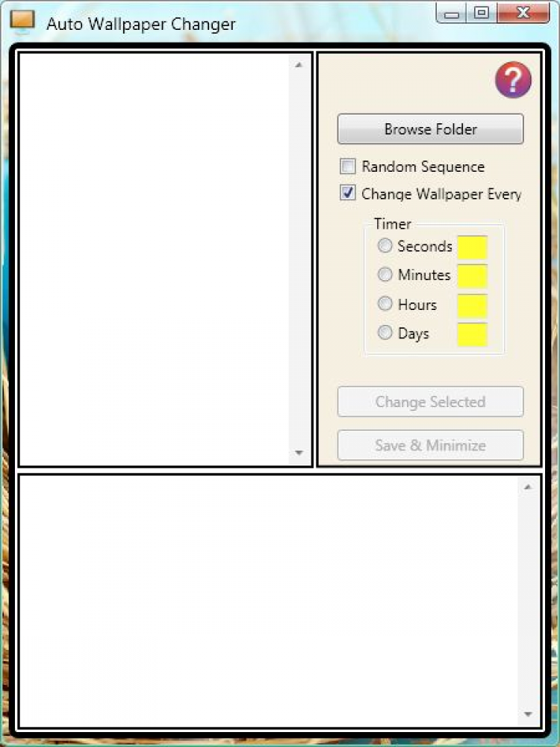This screenshot has height=747, width=560.
Task: Click down arrow of file list scrollbar
Action: (x=299, y=453)
